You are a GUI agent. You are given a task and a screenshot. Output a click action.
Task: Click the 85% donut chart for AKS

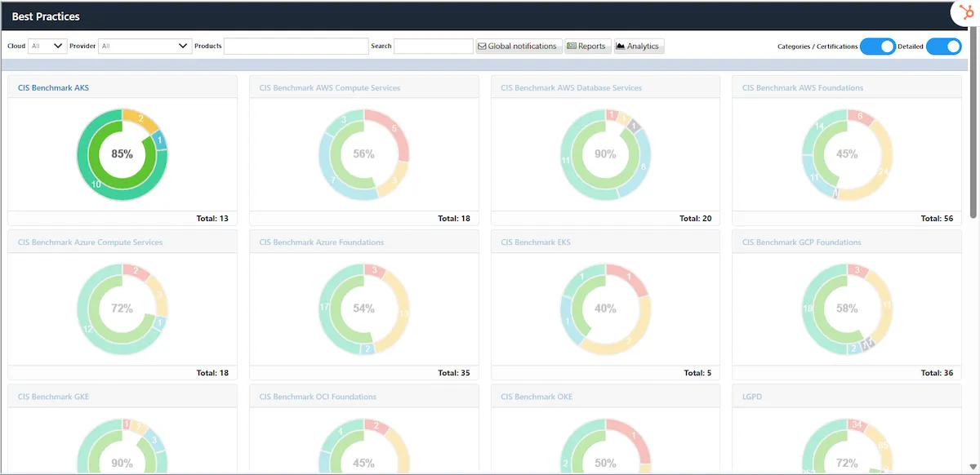click(x=122, y=154)
